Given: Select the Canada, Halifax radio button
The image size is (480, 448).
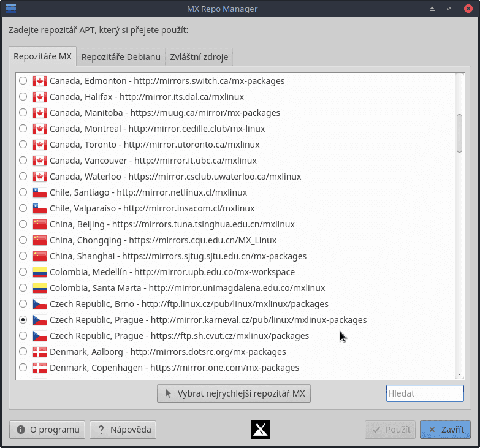Looking at the screenshot, I should [x=23, y=97].
